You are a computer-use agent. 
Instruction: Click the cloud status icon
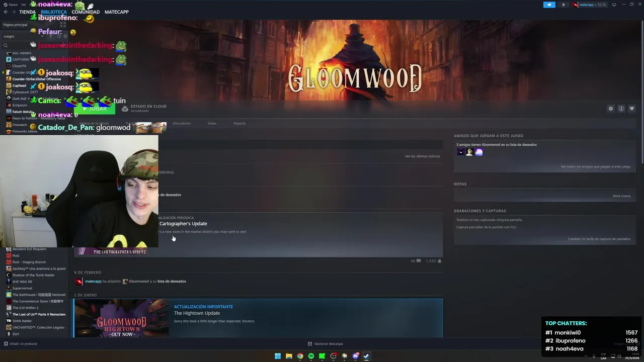[125, 109]
